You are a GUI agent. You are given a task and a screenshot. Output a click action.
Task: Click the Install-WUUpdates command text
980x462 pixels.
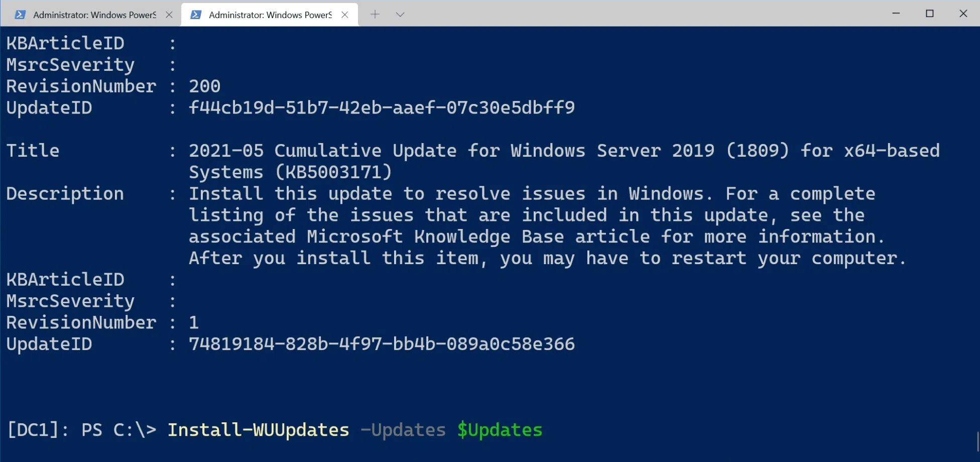coord(258,430)
